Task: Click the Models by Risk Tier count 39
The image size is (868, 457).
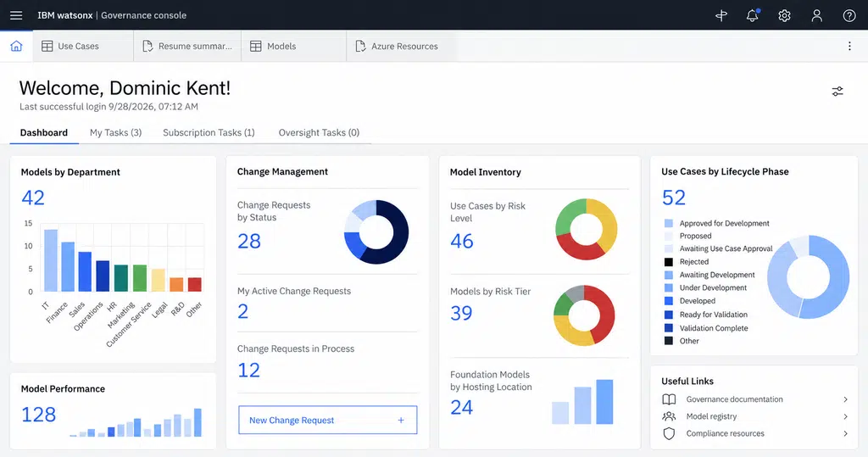Action: pyautogui.click(x=461, y=313)
